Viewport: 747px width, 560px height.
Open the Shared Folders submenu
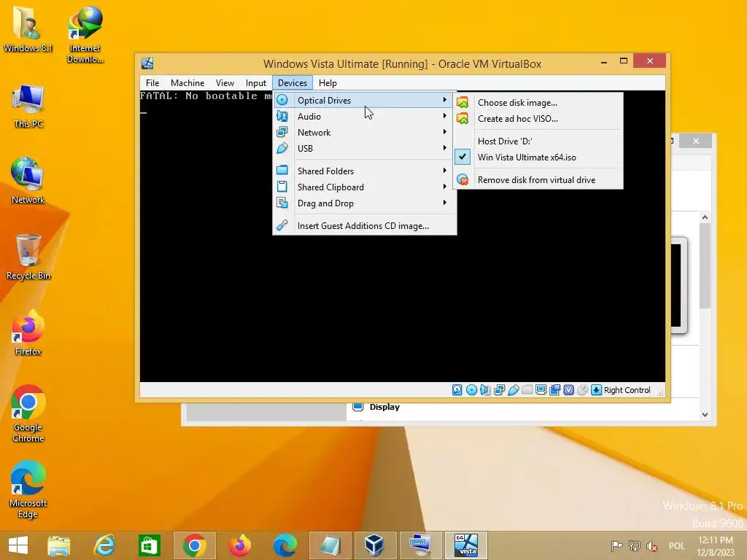[365, 171]
